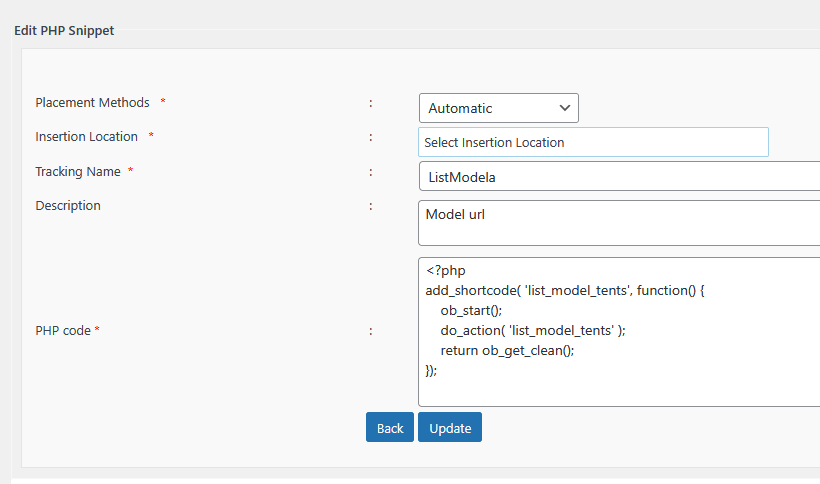Click the return ob_get_clean(); line

click(x=507, y=350)
